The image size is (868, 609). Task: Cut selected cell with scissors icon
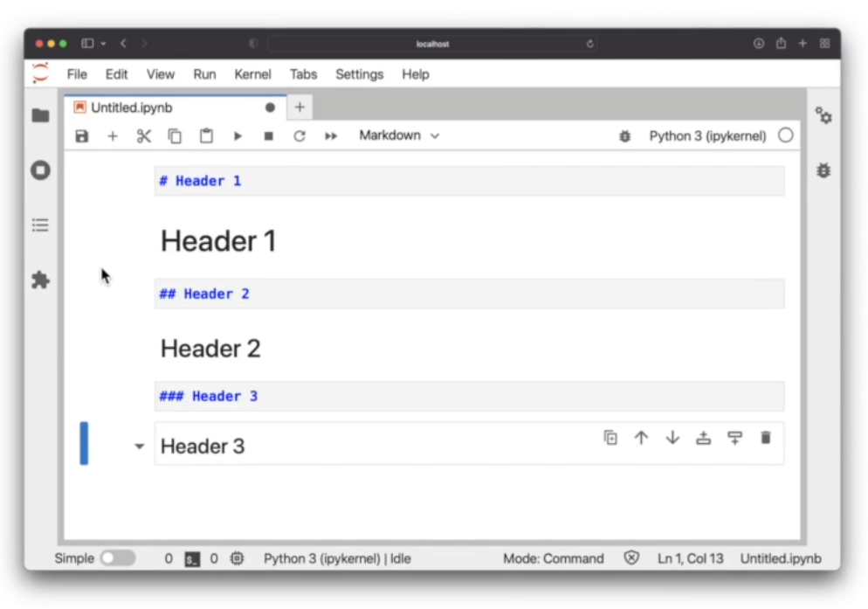point(144,136)
